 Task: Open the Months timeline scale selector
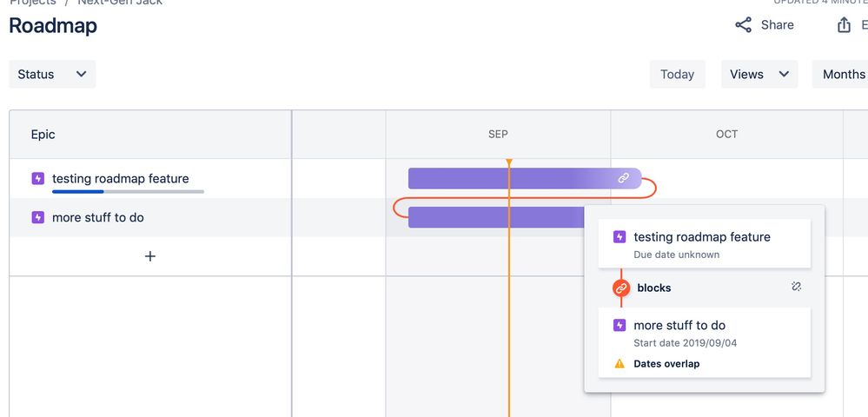pyautogui.click(x=840, y=74)
